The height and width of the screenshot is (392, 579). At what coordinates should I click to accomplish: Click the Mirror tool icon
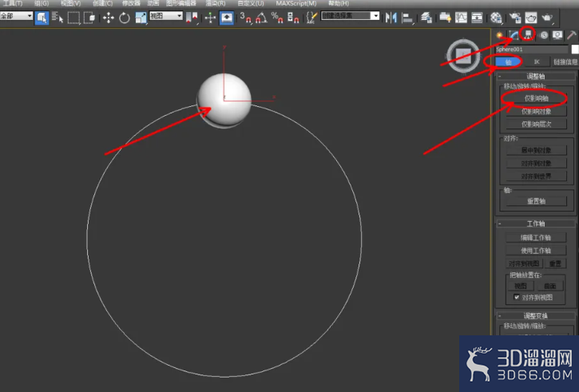click(391, 18)
